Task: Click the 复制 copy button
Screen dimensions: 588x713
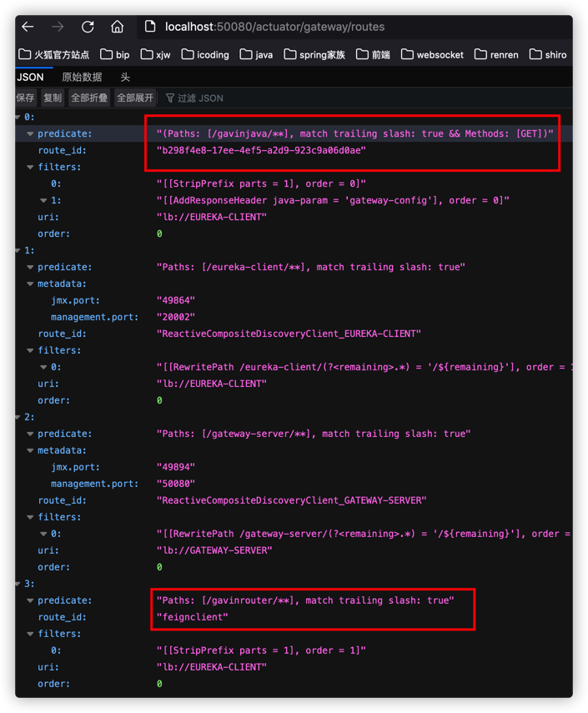Action: pyautogui.click(x=53, y=98)
